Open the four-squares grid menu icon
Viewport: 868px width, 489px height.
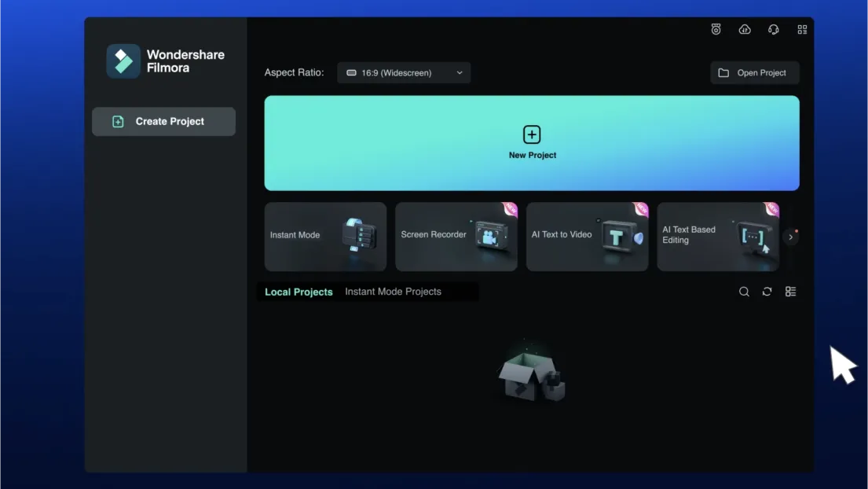coord(802,29)
